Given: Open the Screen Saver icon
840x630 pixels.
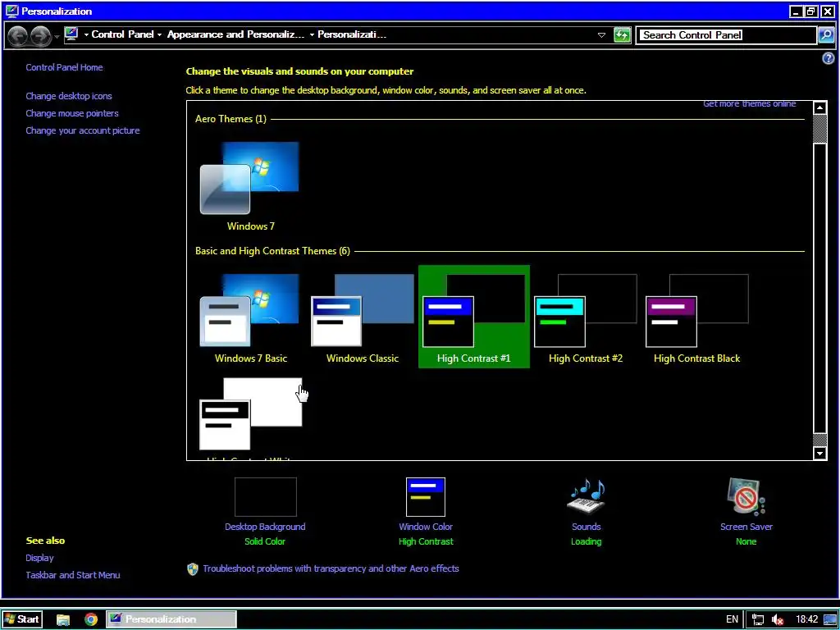Looking at the screenshot, I should [746, 496].
